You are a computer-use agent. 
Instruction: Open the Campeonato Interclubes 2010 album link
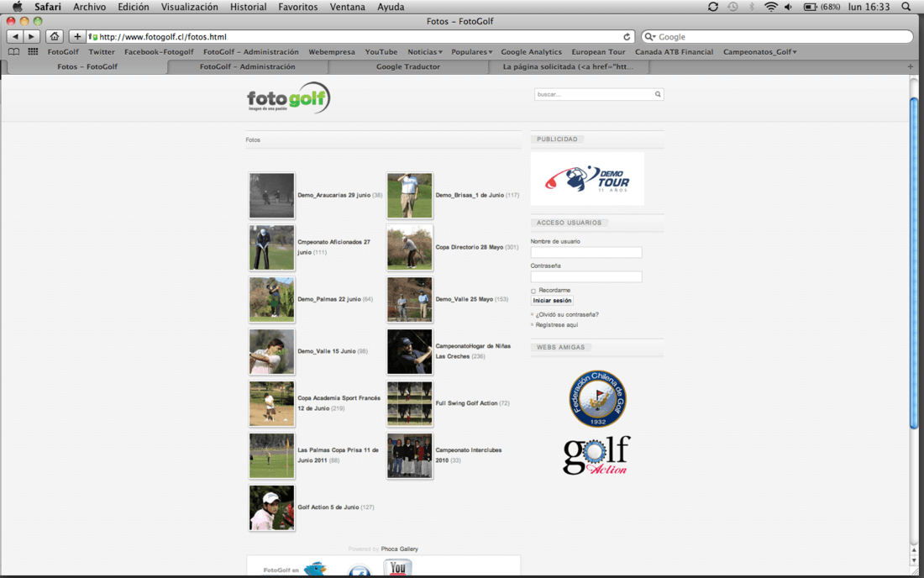469,455
